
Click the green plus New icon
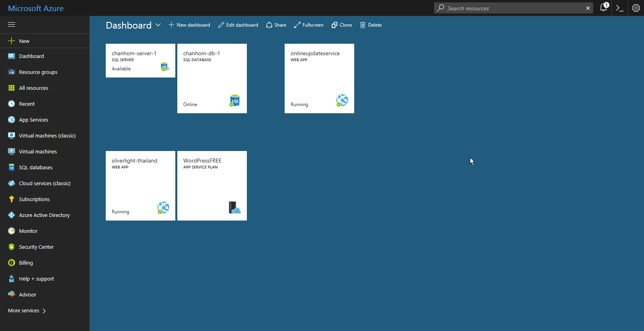pos(12,41)
